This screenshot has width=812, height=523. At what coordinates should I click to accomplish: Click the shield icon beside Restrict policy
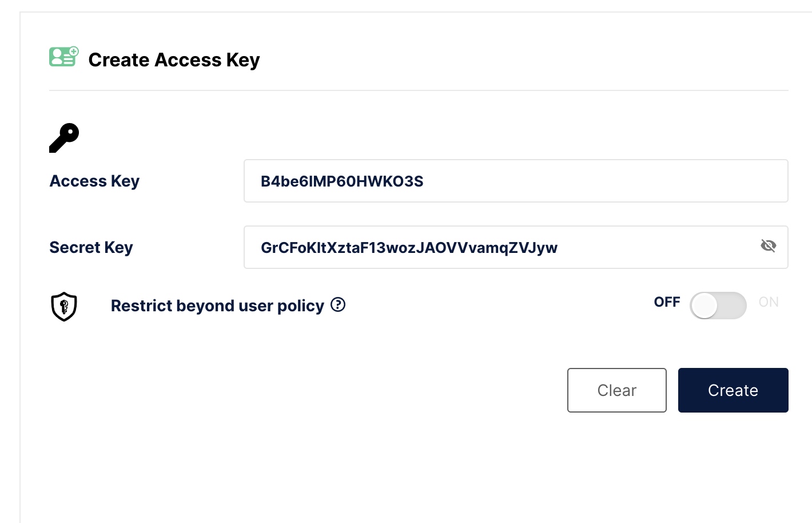pyautogui.click(x=64, y=306)
